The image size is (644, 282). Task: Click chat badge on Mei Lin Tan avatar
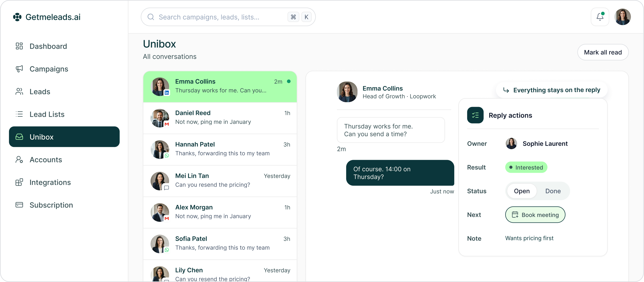coord(167,188)
